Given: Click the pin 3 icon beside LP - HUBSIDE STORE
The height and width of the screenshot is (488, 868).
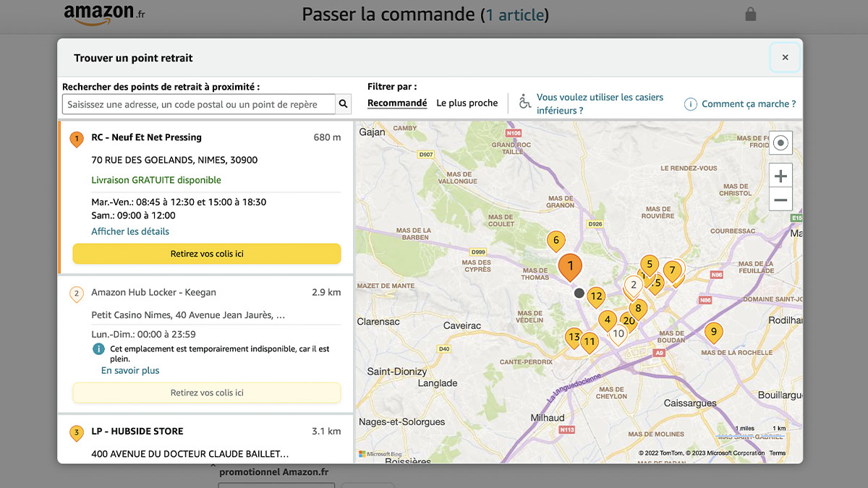Looking at the screenshot, I should tap(76, 433).
